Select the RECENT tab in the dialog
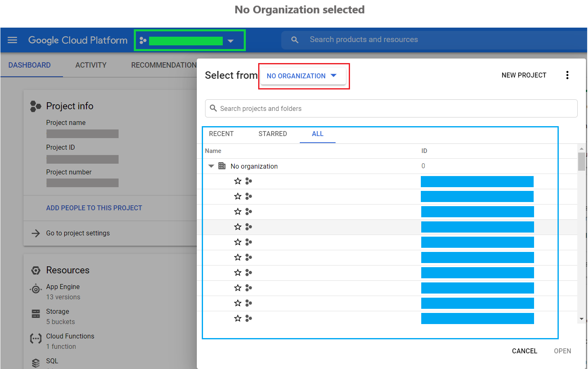588x369 pixels. [222, 134]
